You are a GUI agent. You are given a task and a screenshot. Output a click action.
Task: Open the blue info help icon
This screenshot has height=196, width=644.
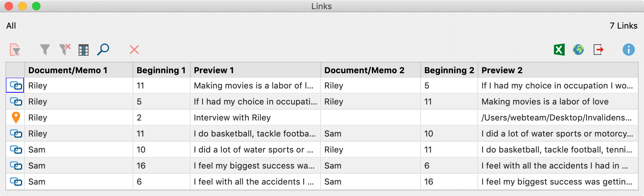tap(628, 50)
